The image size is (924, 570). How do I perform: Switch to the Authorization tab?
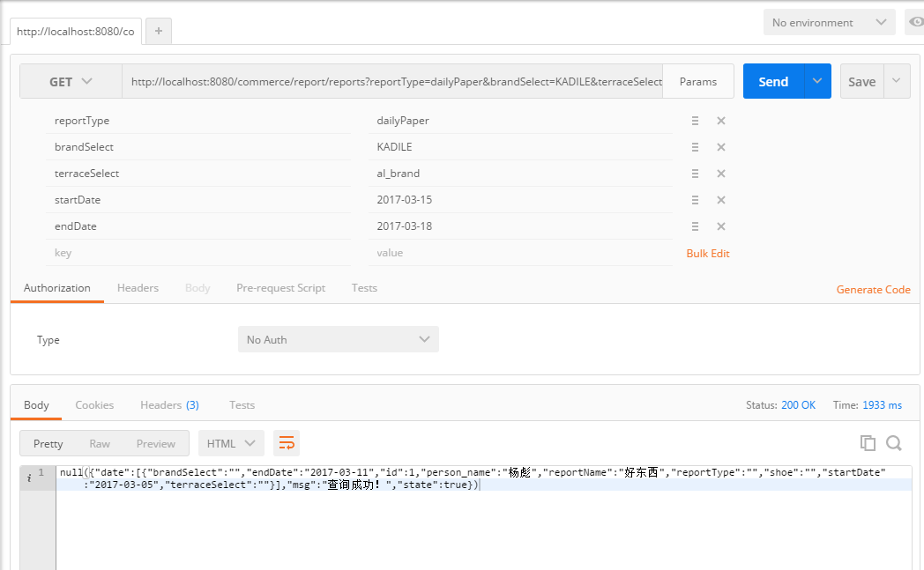pos(57,288)
